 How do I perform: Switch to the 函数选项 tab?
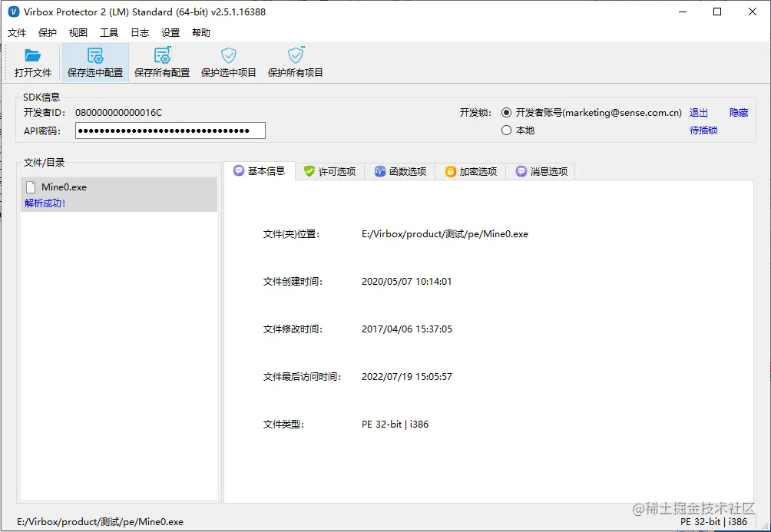(400, 172)
